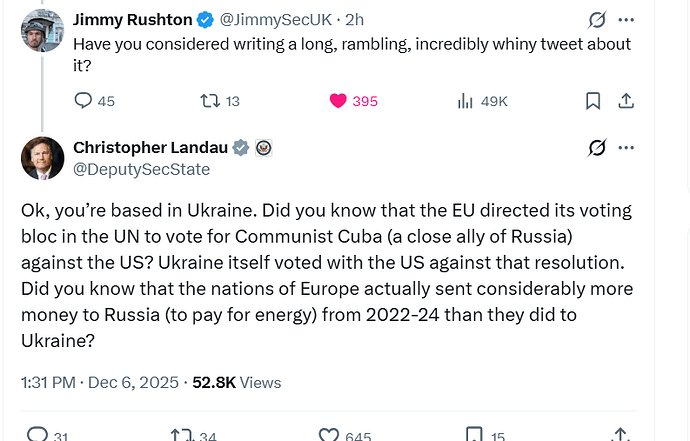
Task: Open Grok icon on Jimmy Rushton's tweet
Action: point(597,19)
